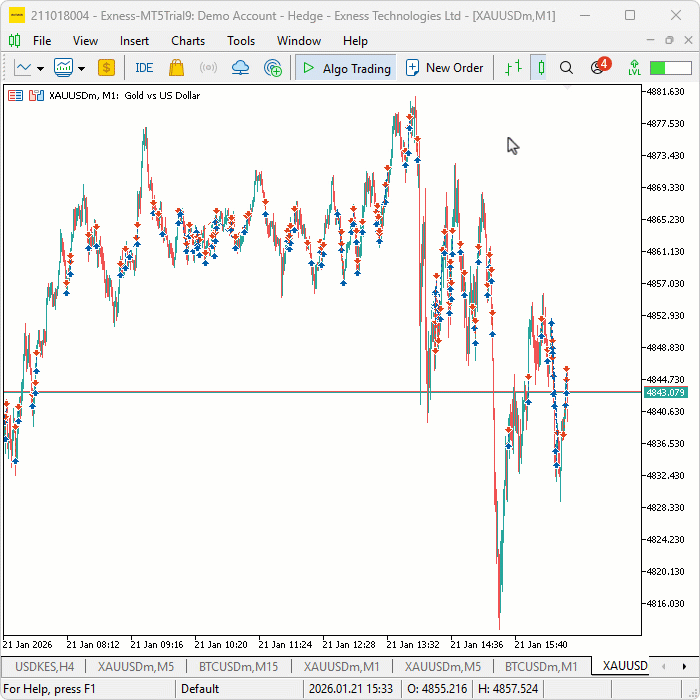Open notifications profile icon with badge 4
Image resolution: width=700 pixels, height=700 pixels.
[600, 67]
